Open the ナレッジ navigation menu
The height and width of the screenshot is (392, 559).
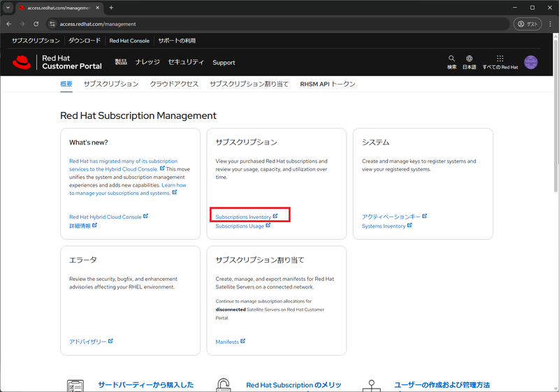coord(147,62)
